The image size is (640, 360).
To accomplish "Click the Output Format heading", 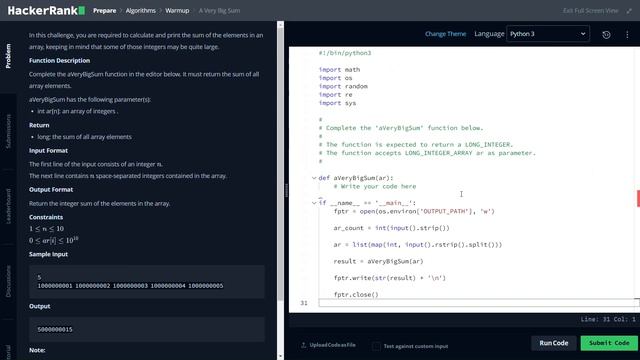I will 51,190.
